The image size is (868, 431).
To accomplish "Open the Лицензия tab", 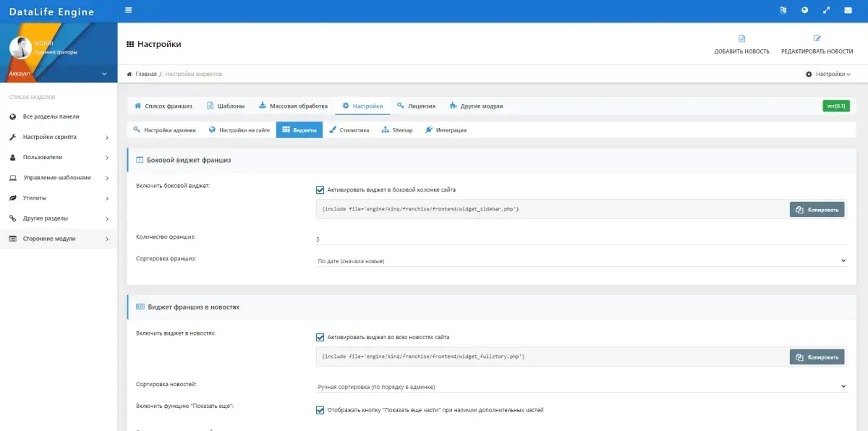I will click(x=417, y=106).
